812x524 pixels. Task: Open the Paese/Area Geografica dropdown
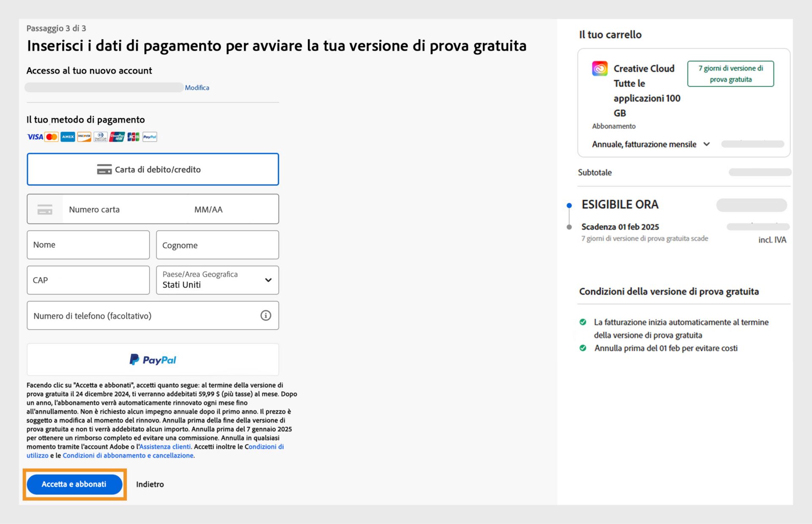217,280
